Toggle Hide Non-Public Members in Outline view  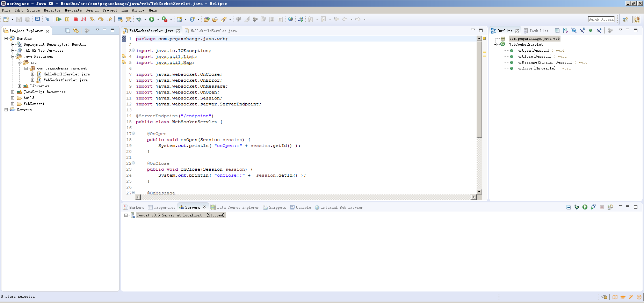[591, 31]
